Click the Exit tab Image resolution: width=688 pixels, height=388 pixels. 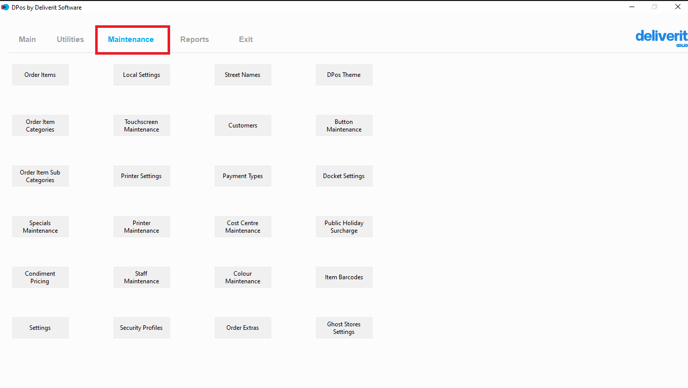click(x=246, y=40)
